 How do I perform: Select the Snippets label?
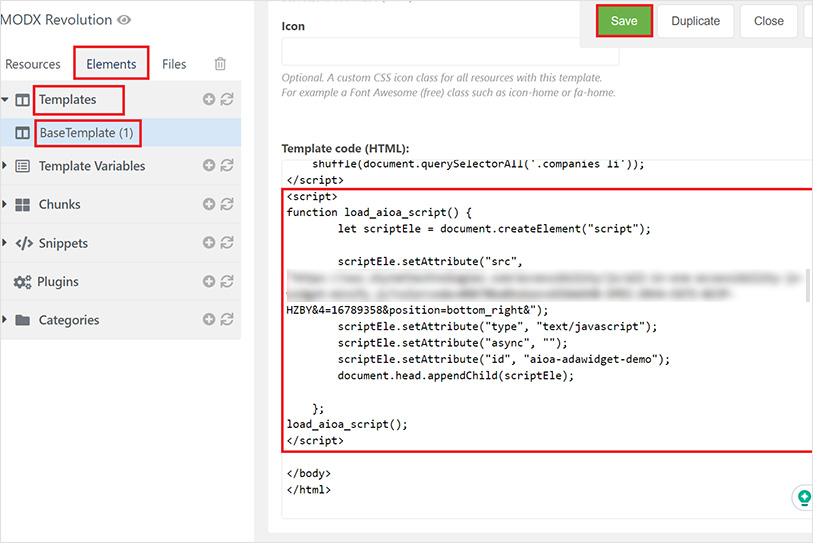(x=63, y=243)
